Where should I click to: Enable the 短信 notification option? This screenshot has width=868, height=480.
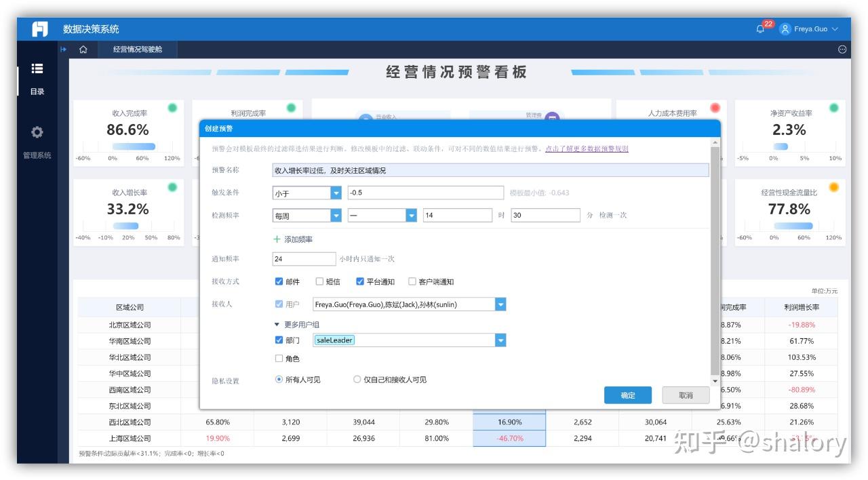coord(319,281)
